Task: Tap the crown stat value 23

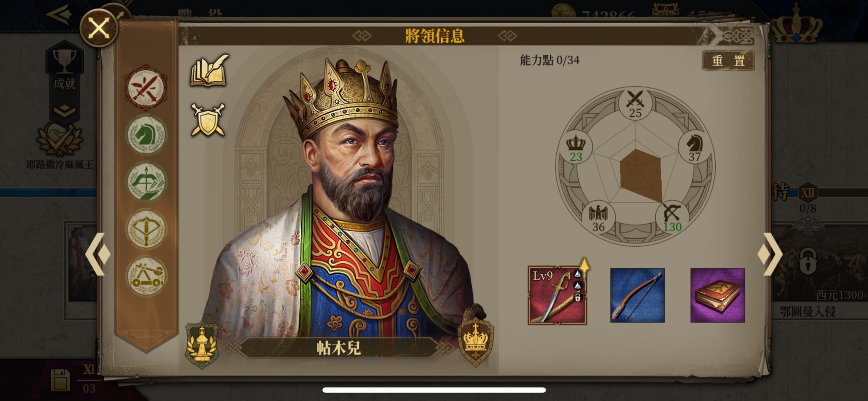Action: (576, 157)
